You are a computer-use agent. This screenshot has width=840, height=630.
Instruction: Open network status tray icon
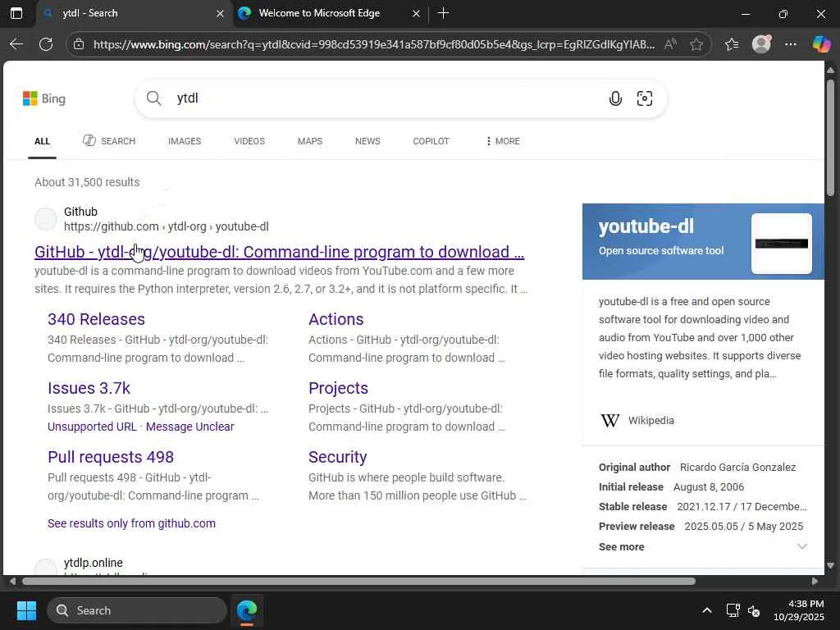(x=733, y=610)
